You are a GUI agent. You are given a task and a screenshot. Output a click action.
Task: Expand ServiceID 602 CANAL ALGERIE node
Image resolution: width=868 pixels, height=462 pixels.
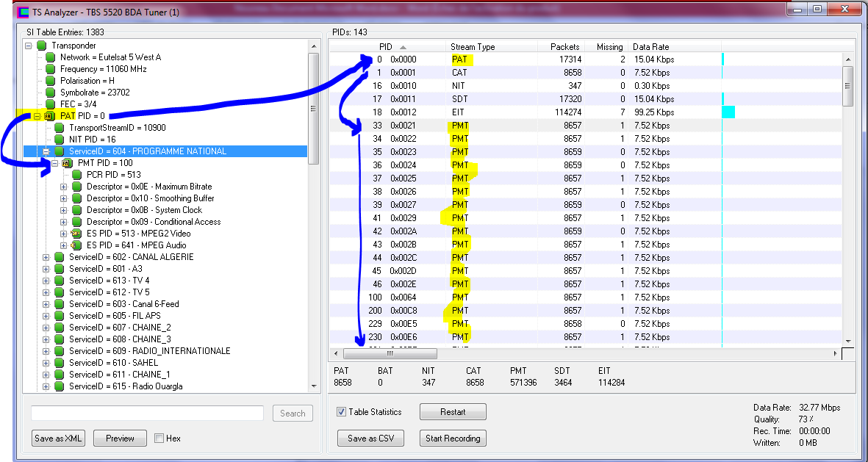coord(46,257)
